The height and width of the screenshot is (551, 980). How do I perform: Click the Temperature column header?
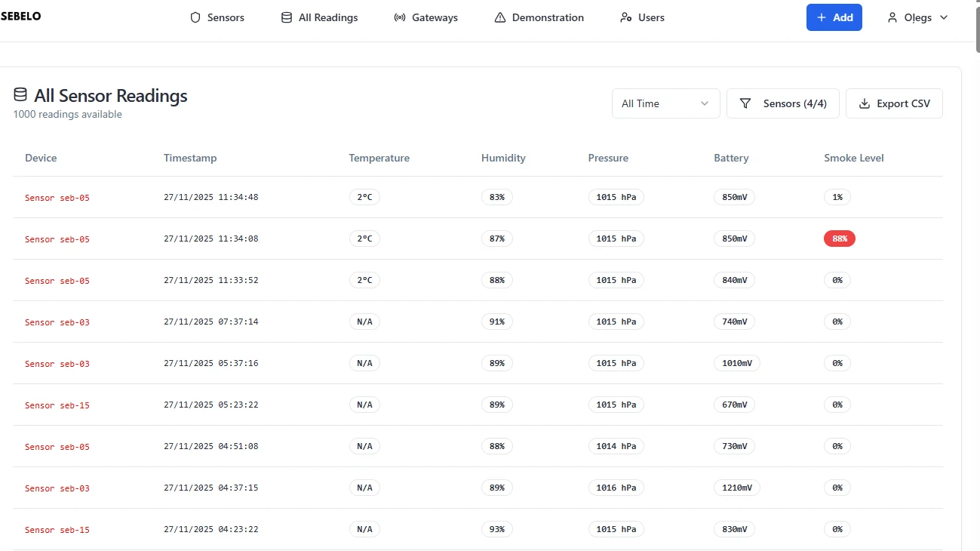[x=379, y=158]
